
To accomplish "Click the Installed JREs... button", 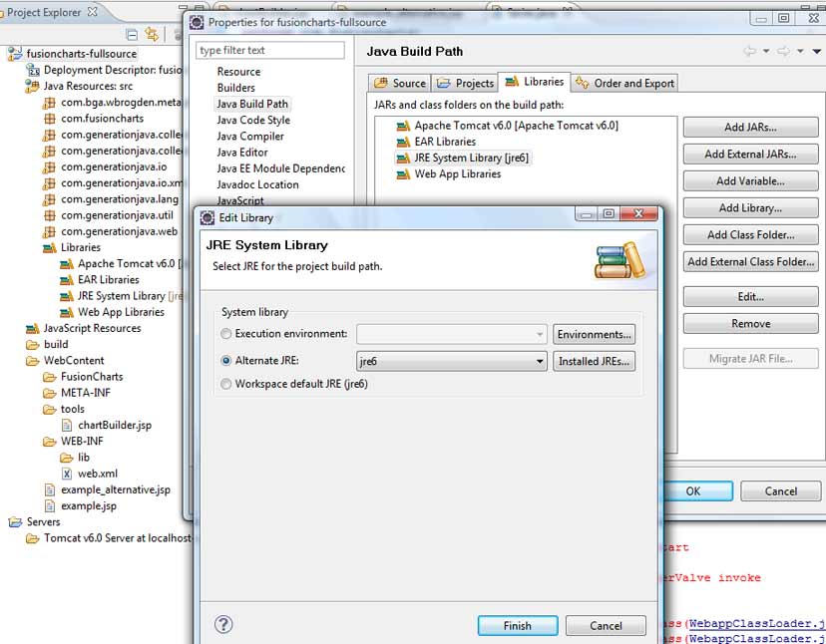I will tap(594, 361).
